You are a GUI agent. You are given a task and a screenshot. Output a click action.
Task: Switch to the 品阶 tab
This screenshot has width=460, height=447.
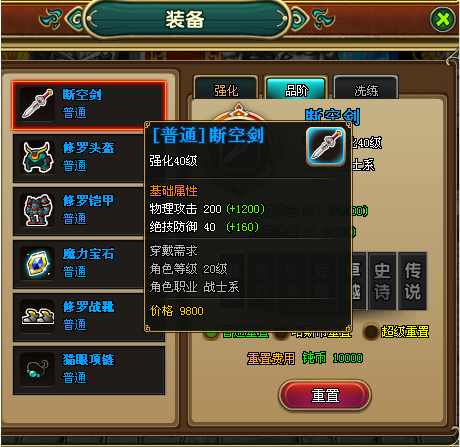point(296,88)
